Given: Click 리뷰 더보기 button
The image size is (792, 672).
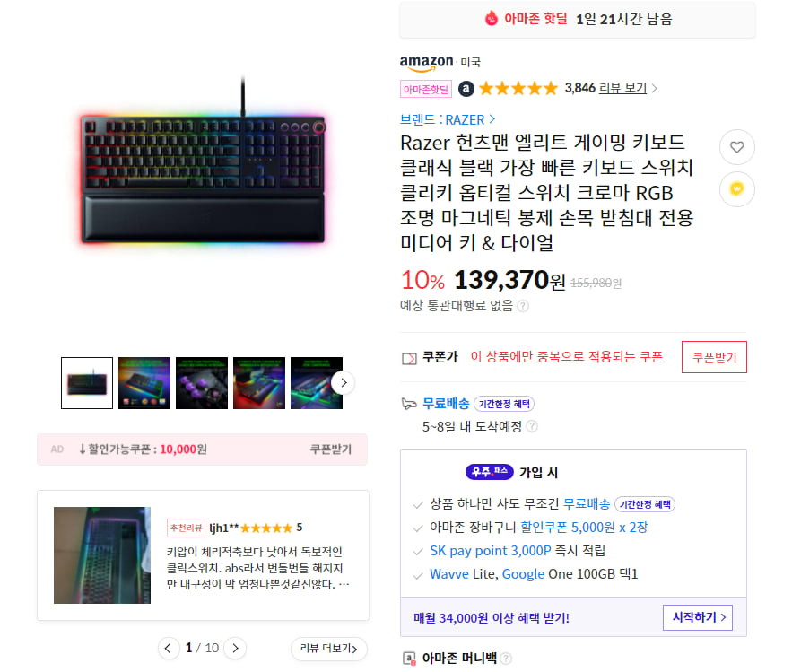Looking at the screenshot, I should [x=329, y=649].
